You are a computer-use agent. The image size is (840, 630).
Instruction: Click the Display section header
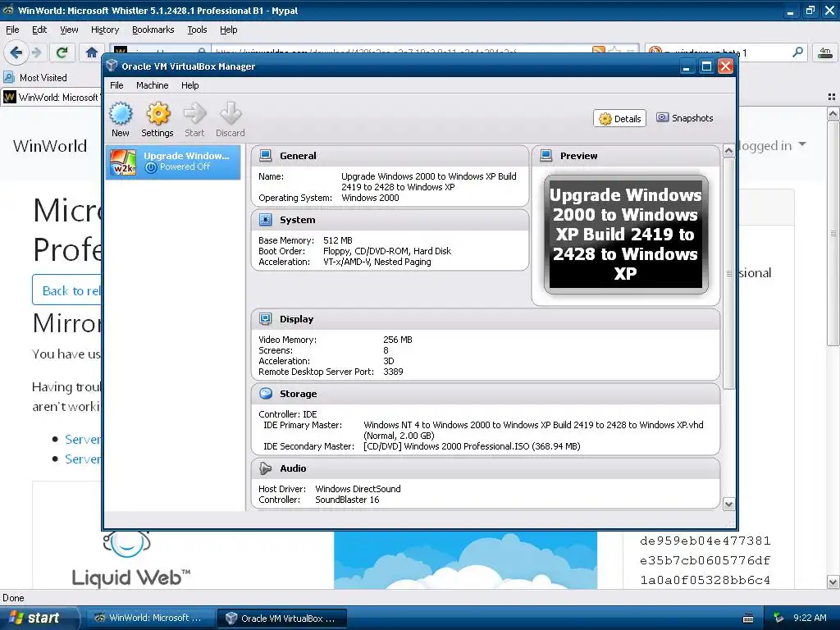(x=486, y=319)
